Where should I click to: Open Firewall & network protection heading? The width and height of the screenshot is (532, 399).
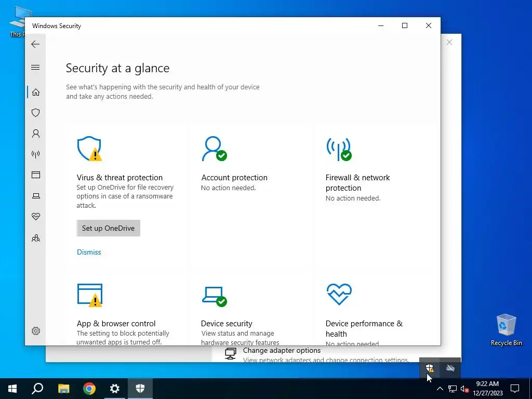[x=357, y=182]
